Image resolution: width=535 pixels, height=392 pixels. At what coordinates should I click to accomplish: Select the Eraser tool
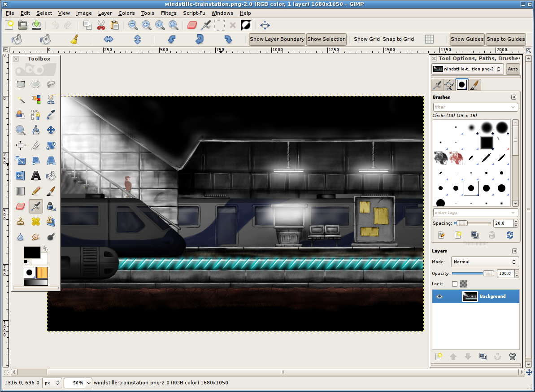pos(20,206)
